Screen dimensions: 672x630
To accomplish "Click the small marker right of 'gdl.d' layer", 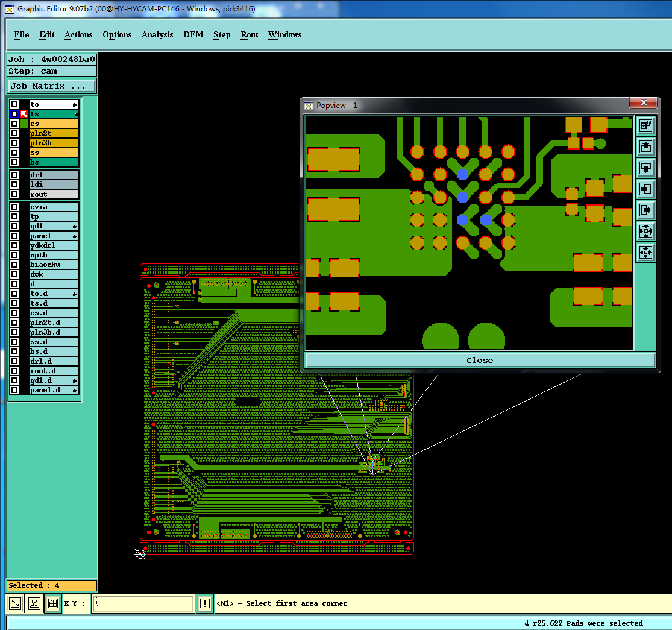I will (75, 380).
